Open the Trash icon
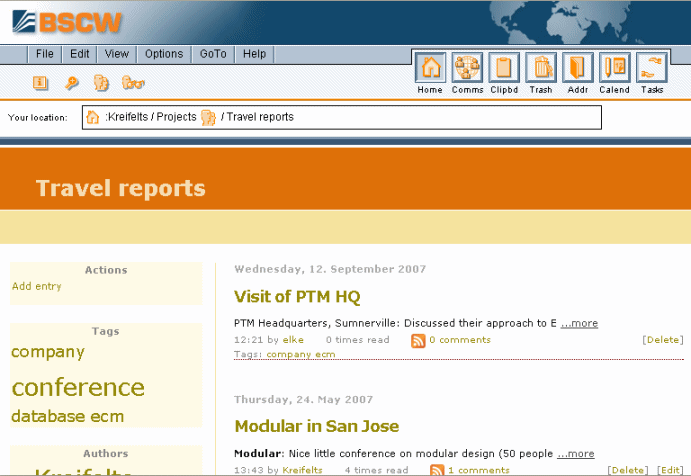Viewport: 691px width, 476px height. tap(541, 68)
